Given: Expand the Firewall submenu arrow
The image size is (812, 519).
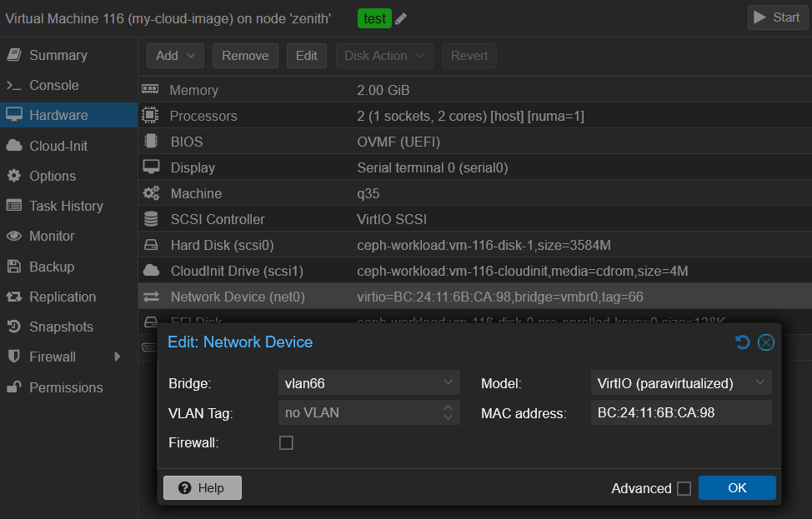Looking at the screenshot, I should (x=118, y=357).
